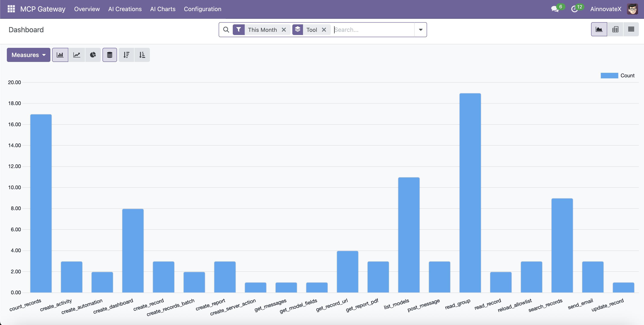
Task: Switch to pie chart visualization
Action: (x=93, y=55)
